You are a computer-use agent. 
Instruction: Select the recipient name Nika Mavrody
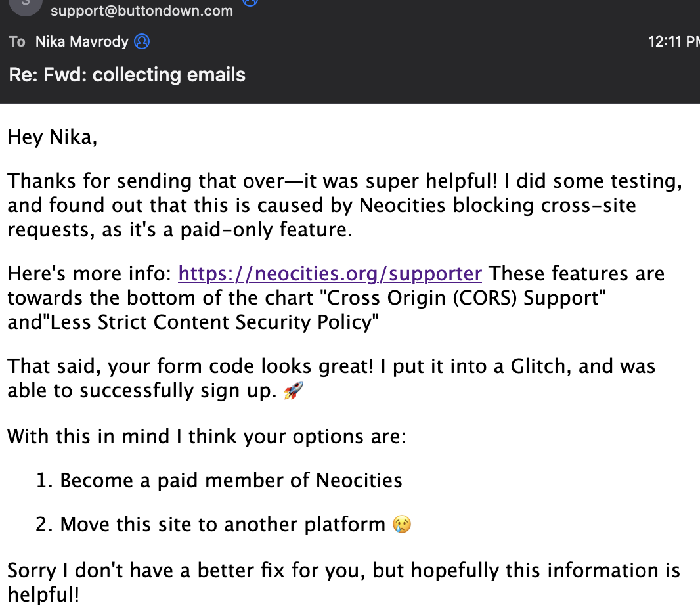point(81,42)
